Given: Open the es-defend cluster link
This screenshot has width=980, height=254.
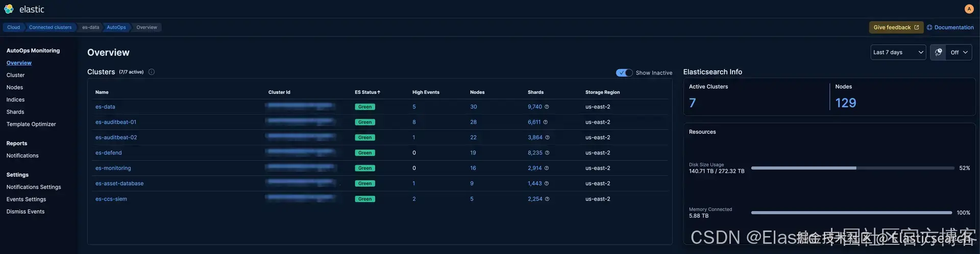Looking at the screenshot, I should [108, 153].
